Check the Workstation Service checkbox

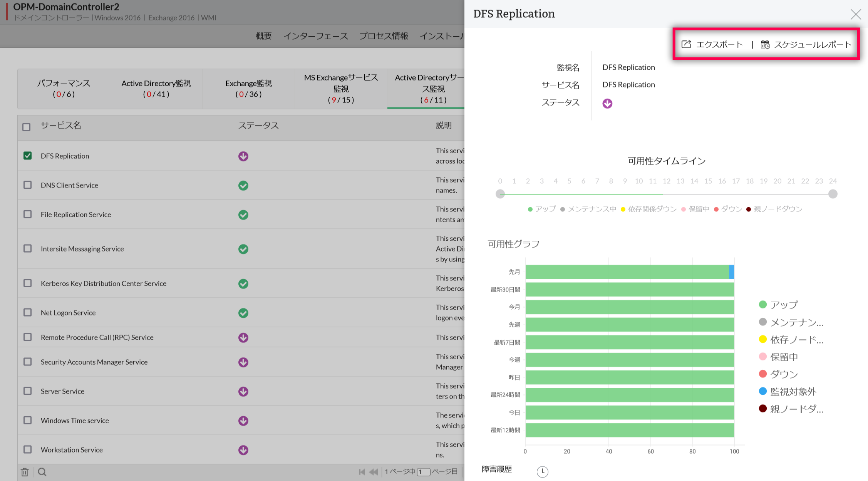(27, 449)
